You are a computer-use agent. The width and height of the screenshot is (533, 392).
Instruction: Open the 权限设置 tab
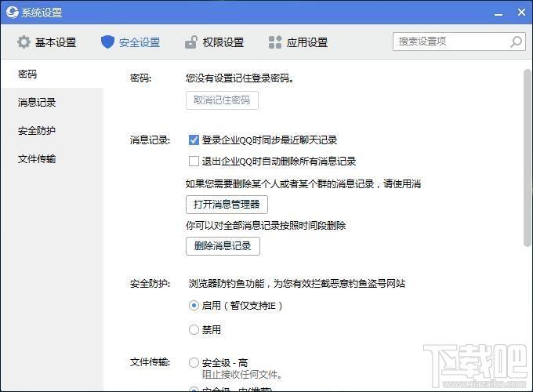tap(214, 42)
